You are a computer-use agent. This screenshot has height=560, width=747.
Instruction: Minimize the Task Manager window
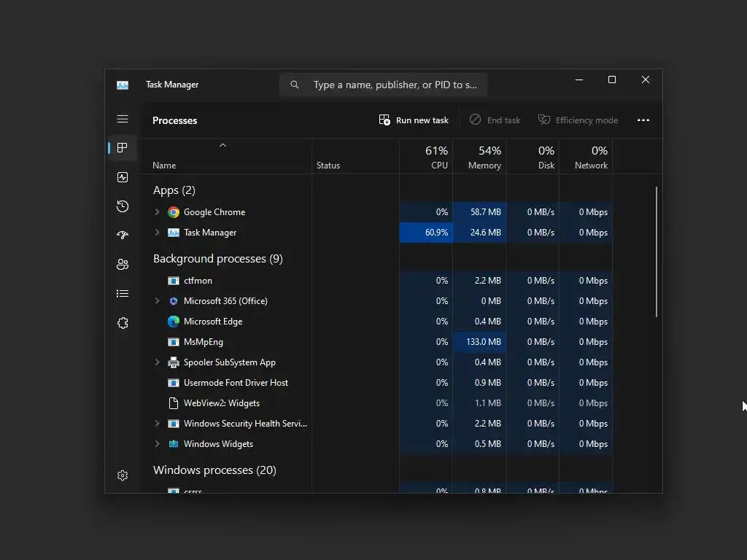pyautogui.click(x=579, y=79)
